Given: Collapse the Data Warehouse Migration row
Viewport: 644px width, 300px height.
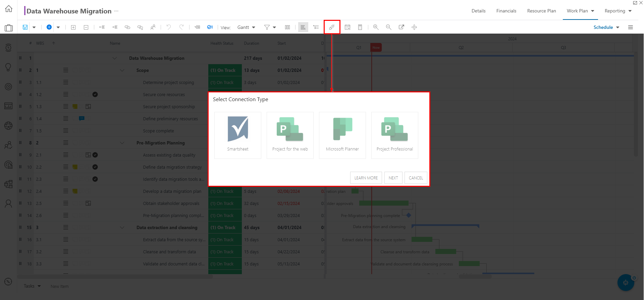Looking at the screenshot, I should click(115, 58).
